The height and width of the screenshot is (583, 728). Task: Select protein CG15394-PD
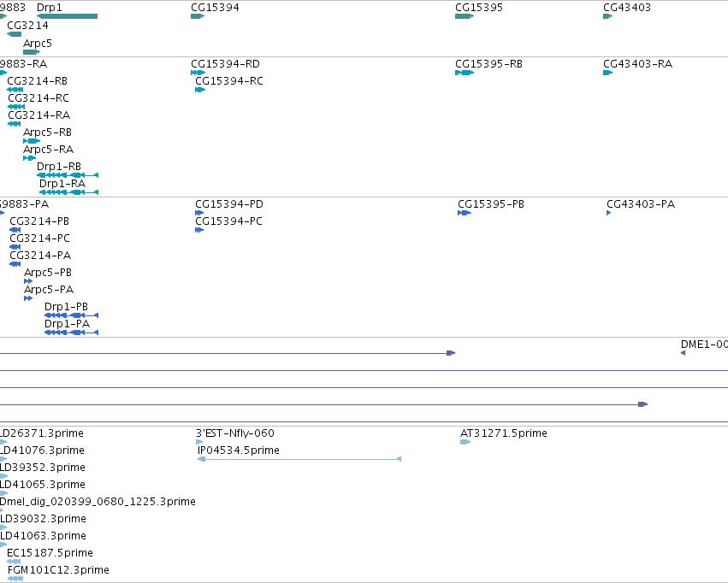coord(229,204)
